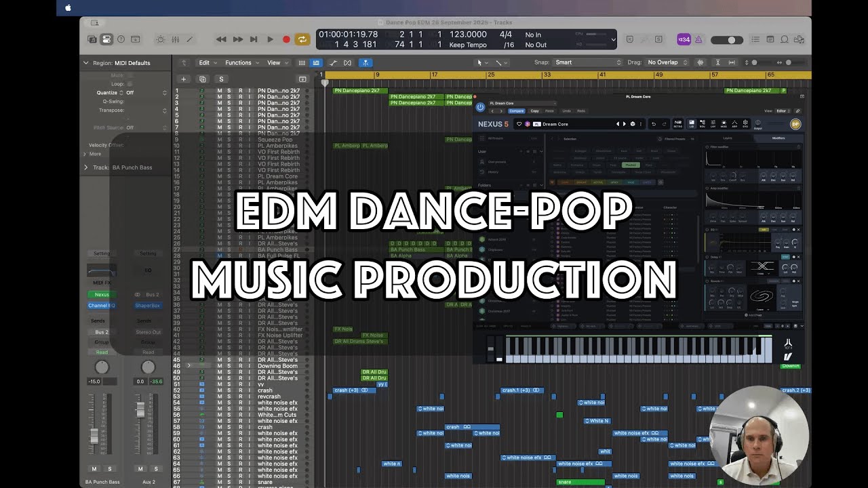Click the Compare button in plugin header
Image resolution: width=868 pixels, height=488 pixels.
(517, 111)
